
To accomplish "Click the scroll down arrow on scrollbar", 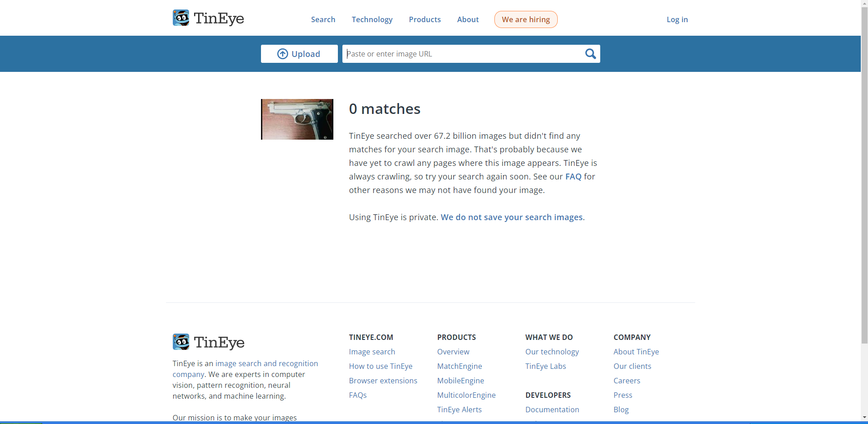I will click(864, 417).
